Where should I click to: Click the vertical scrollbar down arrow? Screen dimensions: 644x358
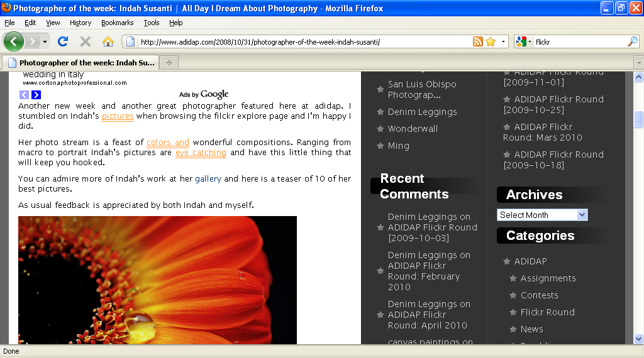tap(638, 339)
